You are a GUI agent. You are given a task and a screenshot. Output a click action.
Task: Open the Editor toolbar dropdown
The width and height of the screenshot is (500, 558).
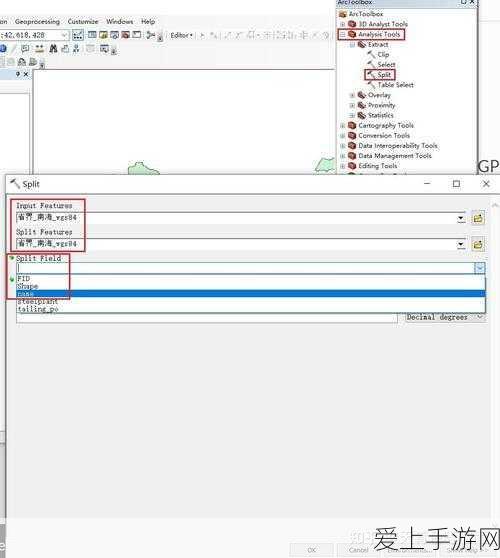pyautogui.click(x=181, y=35)
